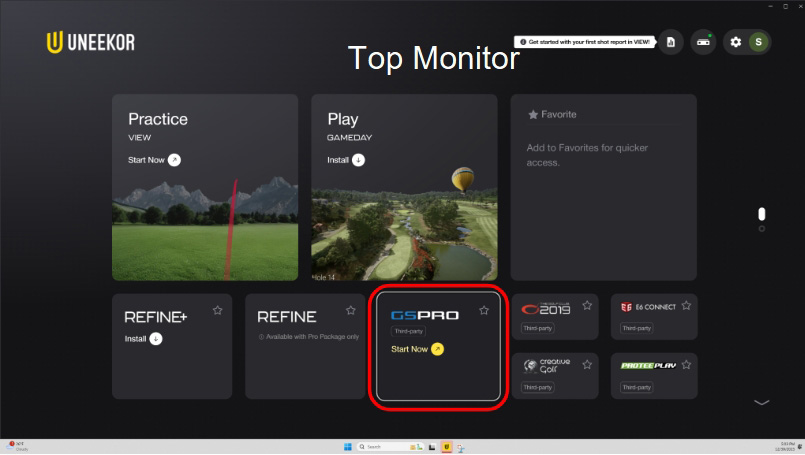Favorite GSPro with its star

point(484,311)
